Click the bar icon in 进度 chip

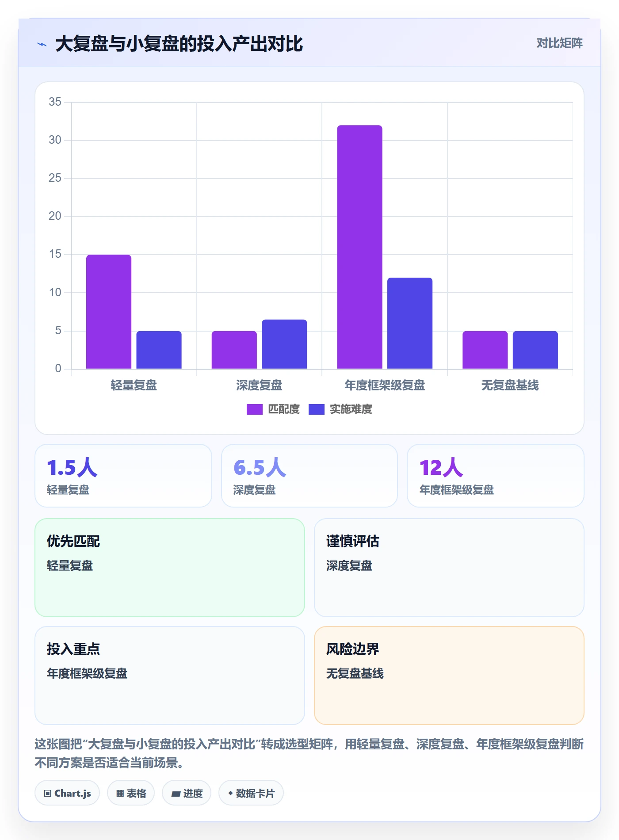pos(176,794)
